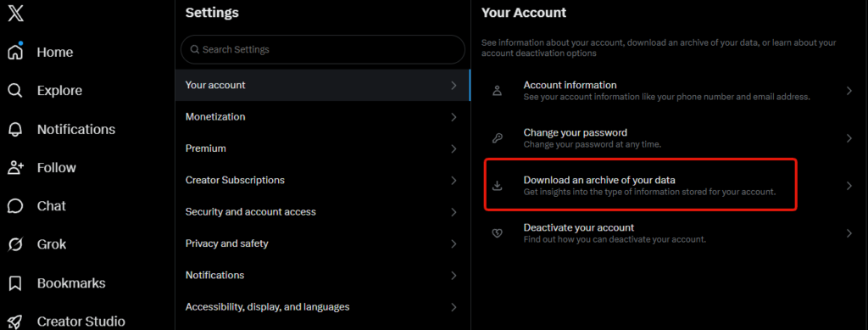868x330 pixels.
Task: Expand chevron next to Notifications setting
Action: click(454, 275)
